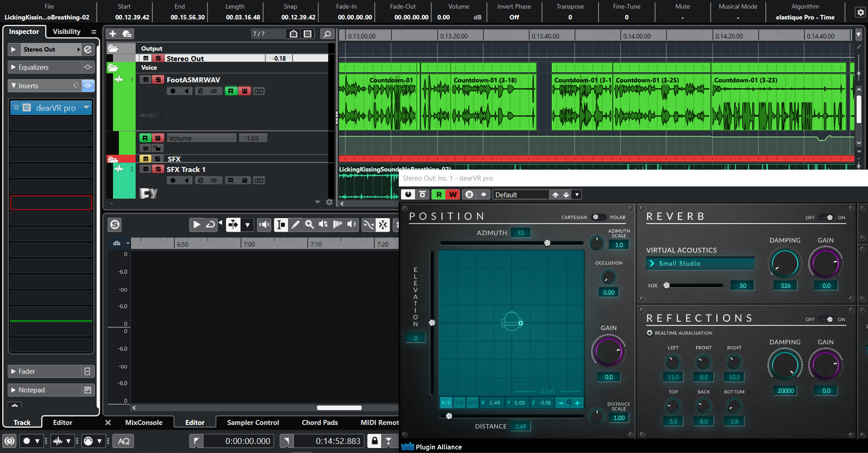Load previous preset with up arrow

point(555,195)
